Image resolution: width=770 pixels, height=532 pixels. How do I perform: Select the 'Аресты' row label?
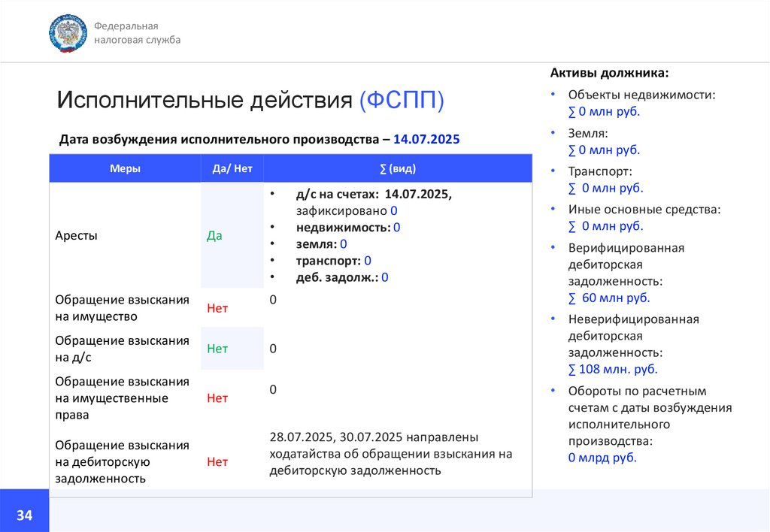(x=76, y=236)
